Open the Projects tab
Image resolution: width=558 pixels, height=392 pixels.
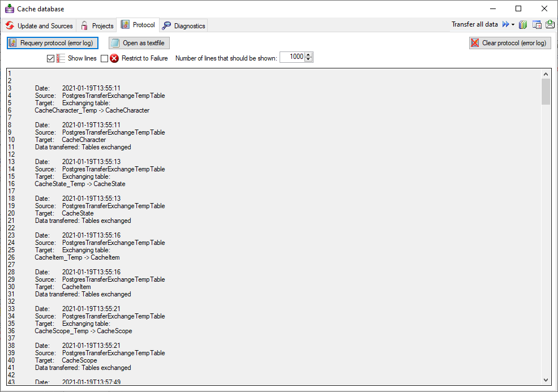pos(97,25)
